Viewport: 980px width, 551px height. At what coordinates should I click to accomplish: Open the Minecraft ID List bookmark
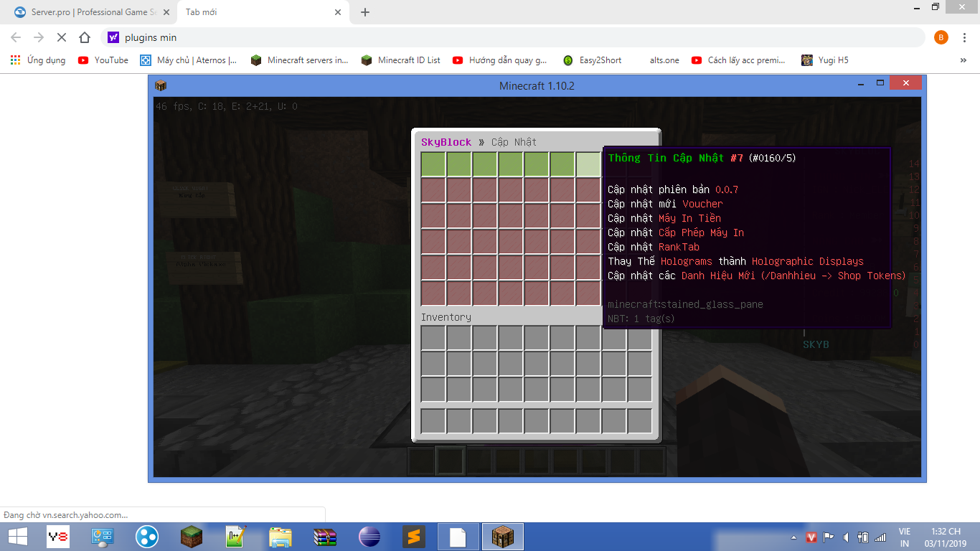(401, 60)
